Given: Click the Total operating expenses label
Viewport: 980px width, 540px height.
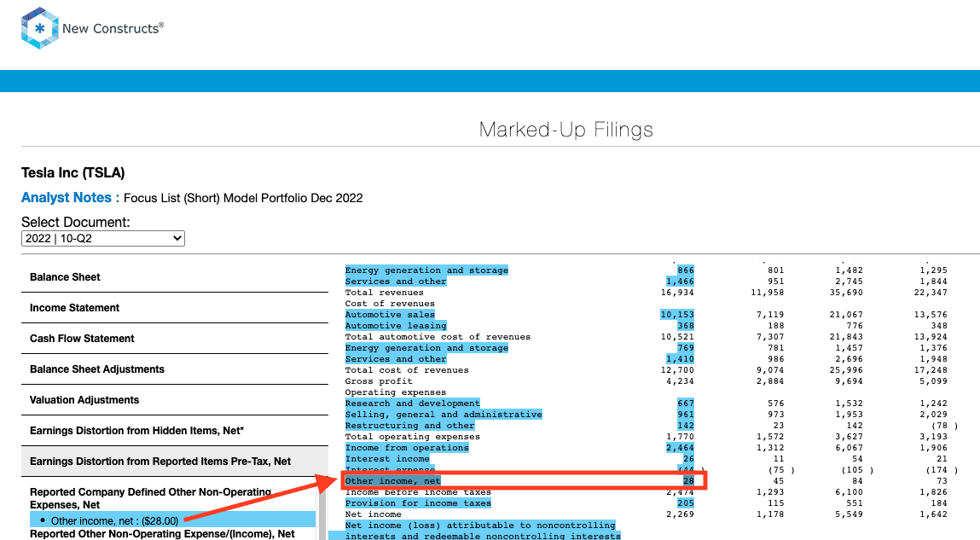Looking at the screenshot, I should (x=413, y=437).
